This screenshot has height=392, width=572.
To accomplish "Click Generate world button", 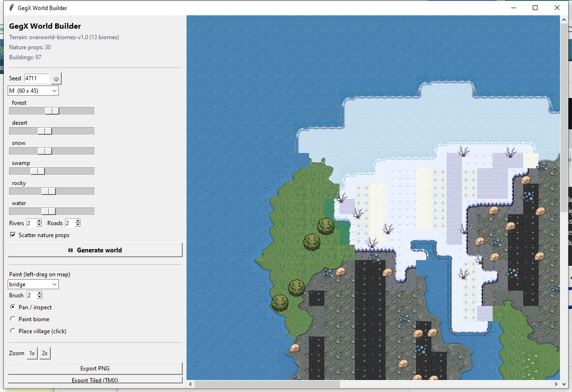I will (95, 250).
